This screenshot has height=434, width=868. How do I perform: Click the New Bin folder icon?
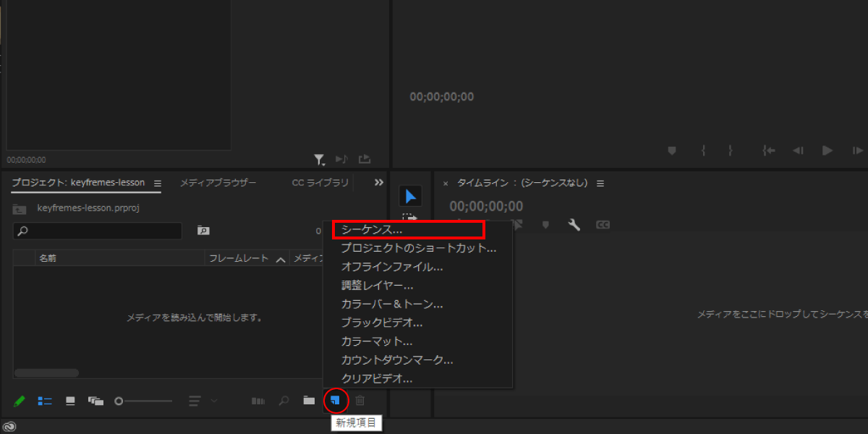tap(309, 400)
